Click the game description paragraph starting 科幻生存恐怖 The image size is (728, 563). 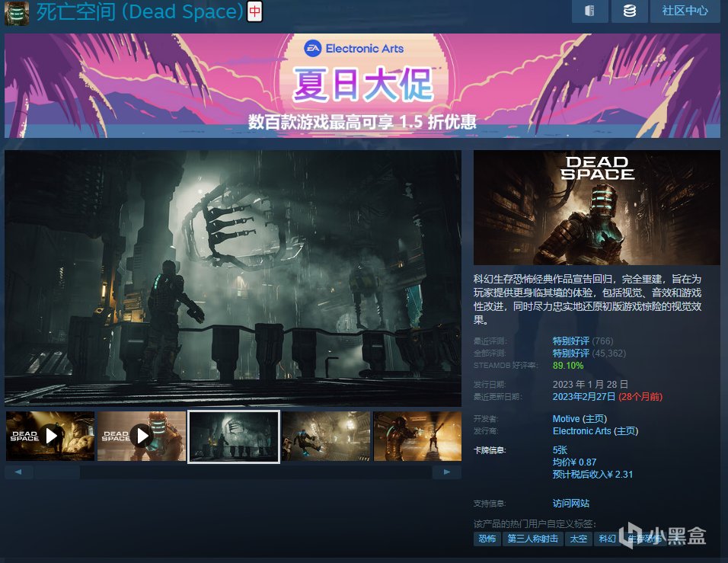(587, 299)
